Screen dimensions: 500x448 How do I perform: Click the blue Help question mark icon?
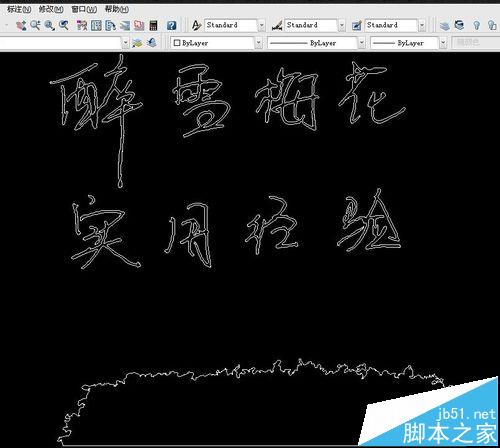tap(171, 25)
